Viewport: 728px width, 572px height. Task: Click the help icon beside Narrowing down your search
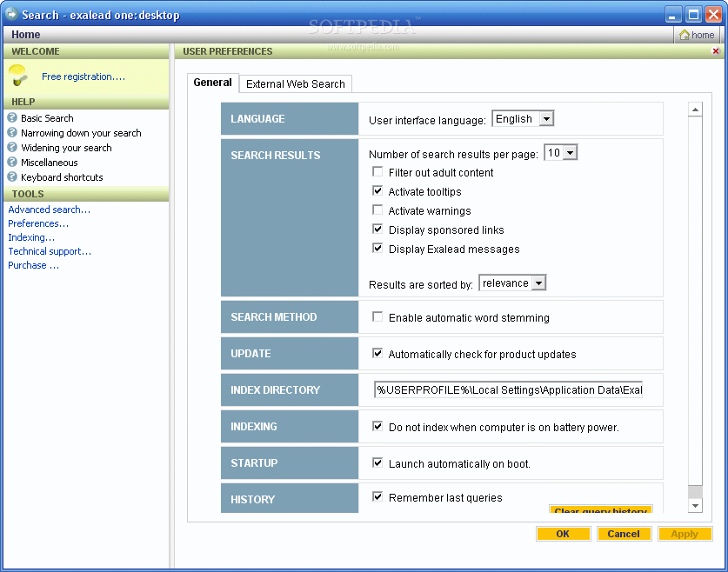coord(12,132)
